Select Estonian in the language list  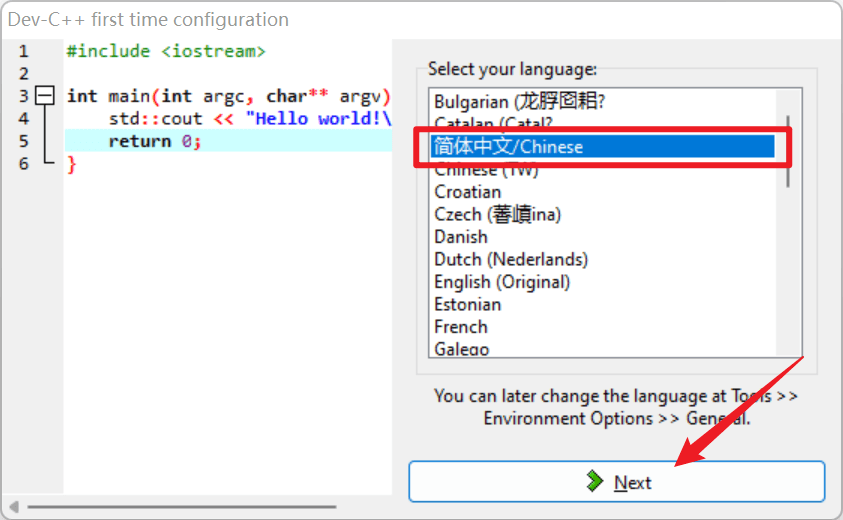coord(602,305)
